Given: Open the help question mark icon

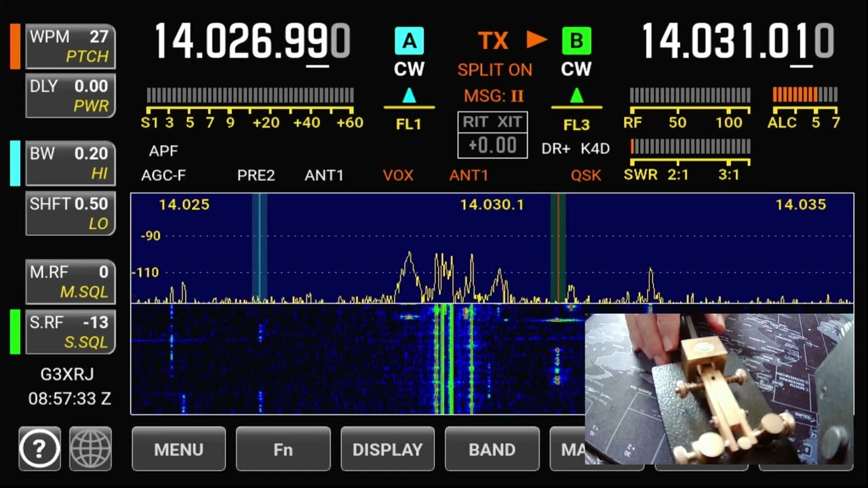Looking at the screenshot, I should click(39, 448).
